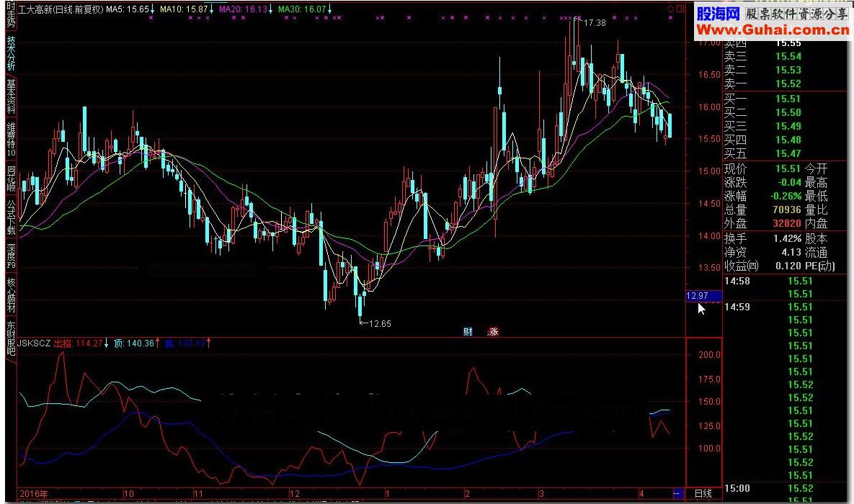The image size is (854, 504).
Task: Select the MA10: 15.87 indicator label
Action: pos(186,9)
